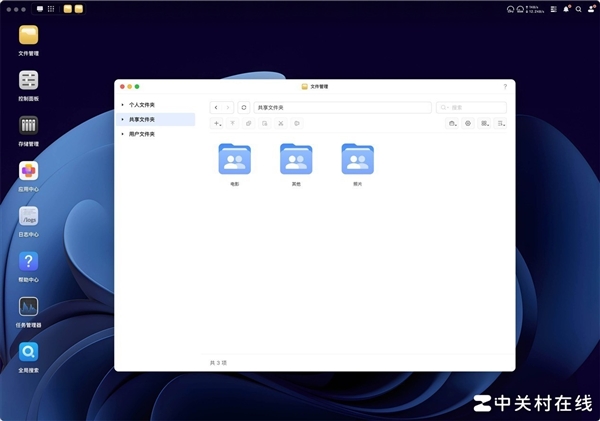Image resolution: width=600 pixels, height=421 pixels.
Task: Open 帮助中心 on the desktop
Action: coord(28,261)
